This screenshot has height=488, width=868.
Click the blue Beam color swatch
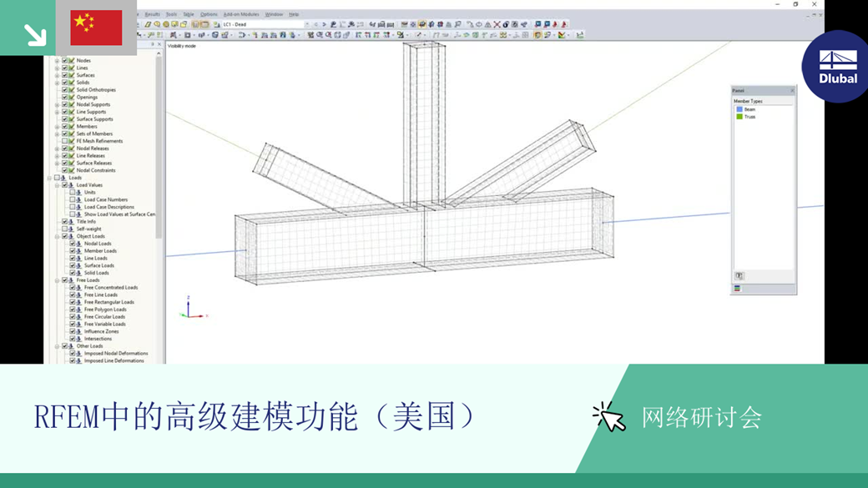click(739, 109)
